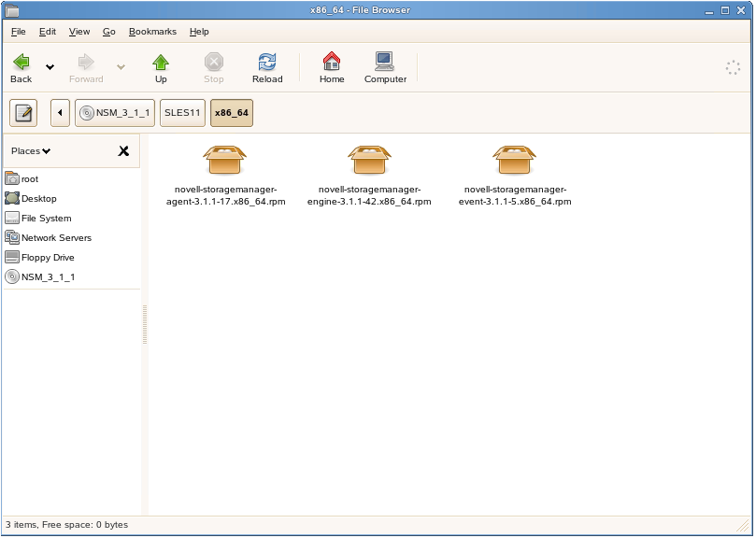
Task: Select the storagemanager-agent rpm package icon
Action: [x=224, y=160]
